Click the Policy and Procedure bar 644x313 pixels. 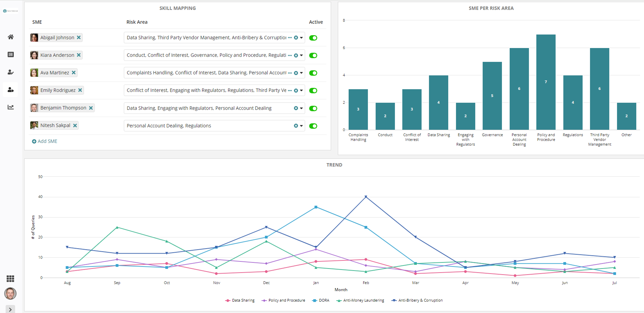(x=546, y=82)
